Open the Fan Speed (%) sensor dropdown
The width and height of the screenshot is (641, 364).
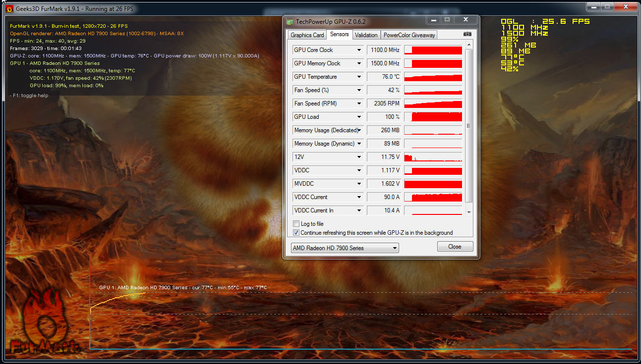click(x=359, y=90)
